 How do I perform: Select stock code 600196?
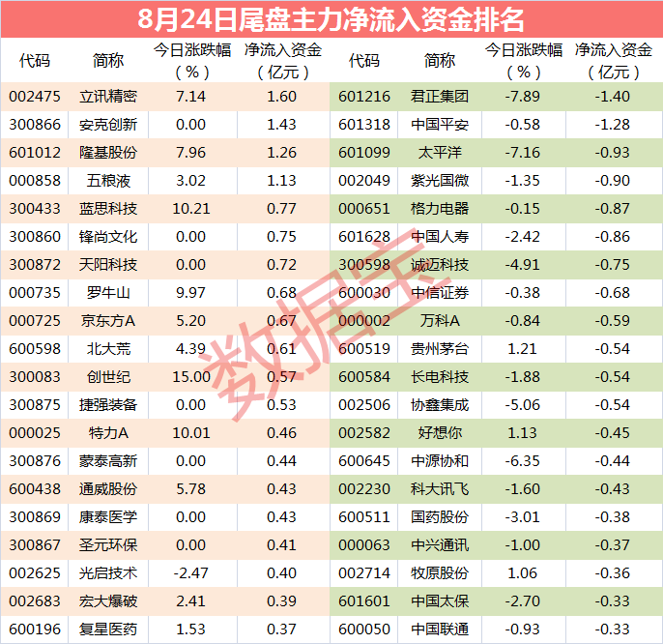[35, 629]
